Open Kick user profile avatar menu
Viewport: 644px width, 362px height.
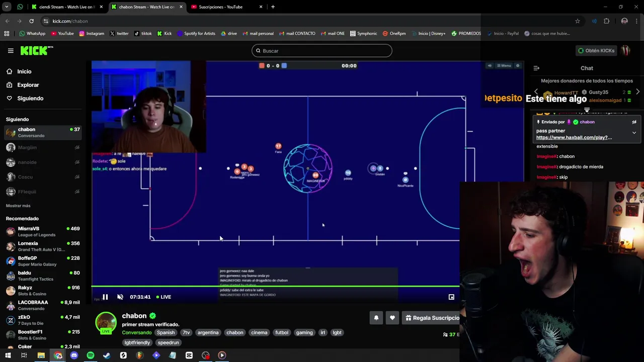tap(626, 50)
